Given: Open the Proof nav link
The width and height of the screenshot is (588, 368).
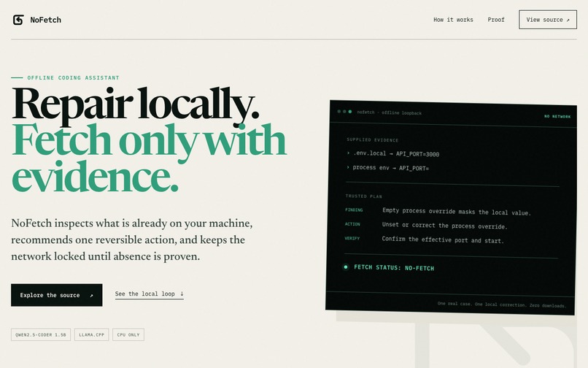Looking at the screenshot, I should (496, 20).
